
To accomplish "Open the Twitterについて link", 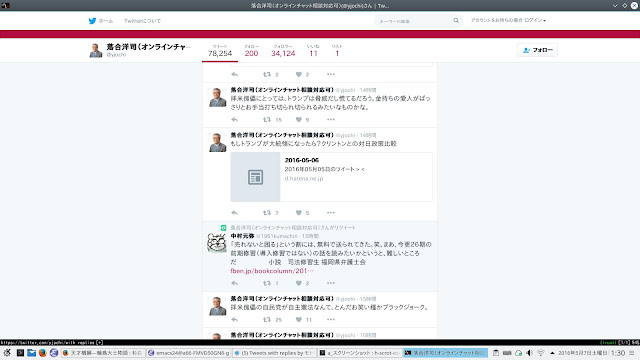I will coord(142,21).
